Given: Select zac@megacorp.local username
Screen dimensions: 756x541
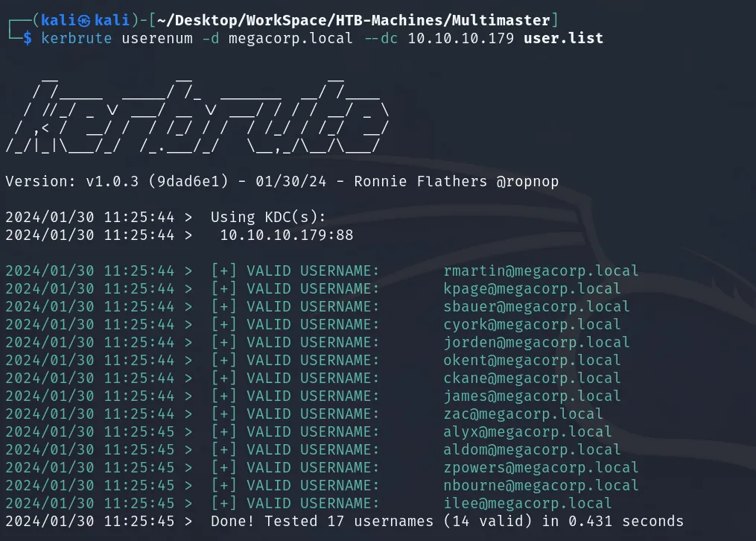Looking at the screenshot, I should [x=523, y=414].
